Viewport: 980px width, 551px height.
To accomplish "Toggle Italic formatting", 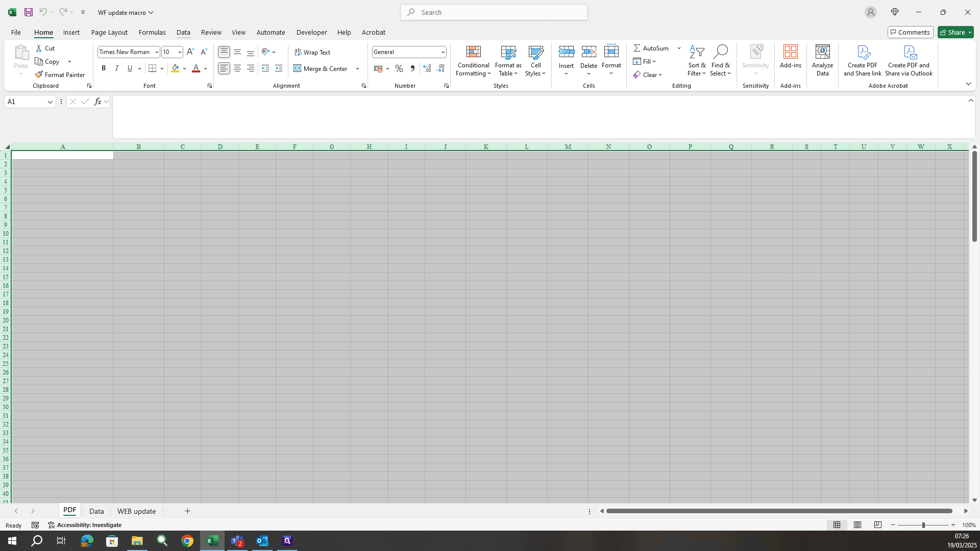I will point(116,68).
